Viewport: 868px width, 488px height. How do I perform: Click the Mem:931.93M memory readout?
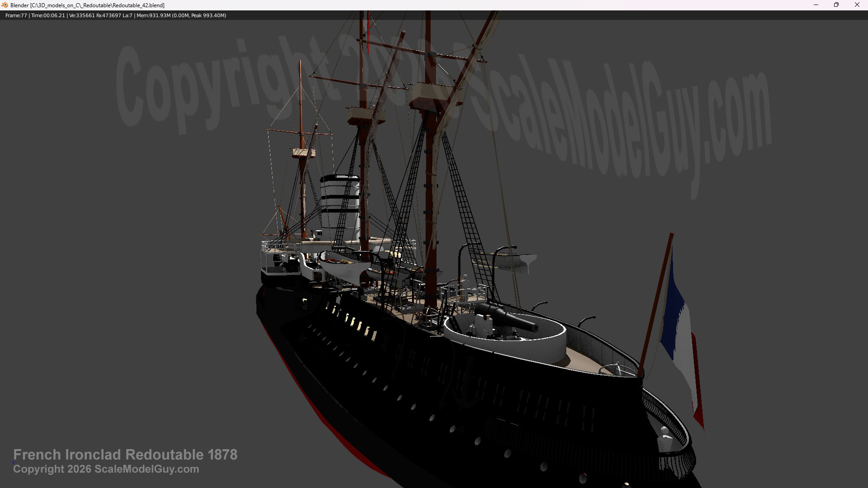153,15
